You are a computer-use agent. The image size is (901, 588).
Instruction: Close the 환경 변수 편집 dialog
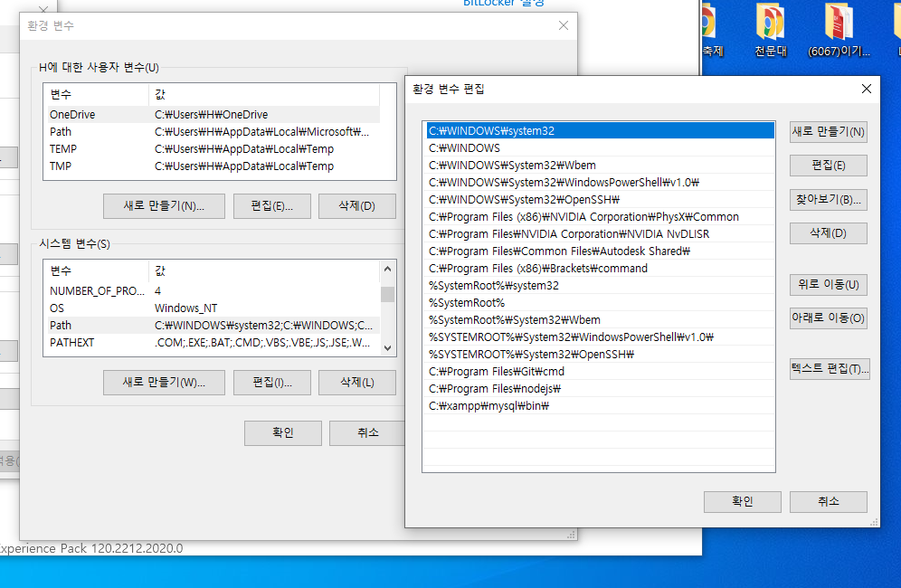coord(867,89)
